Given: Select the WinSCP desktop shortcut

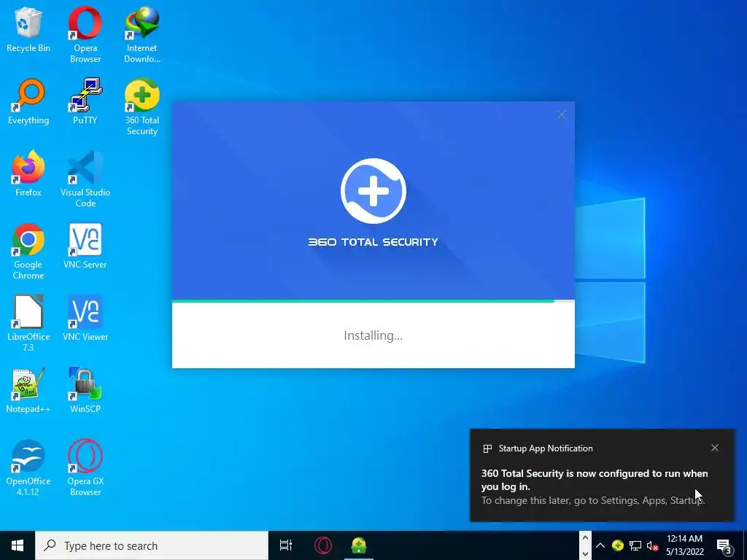Looking at the screenshot, I should (x=85, y=391).
